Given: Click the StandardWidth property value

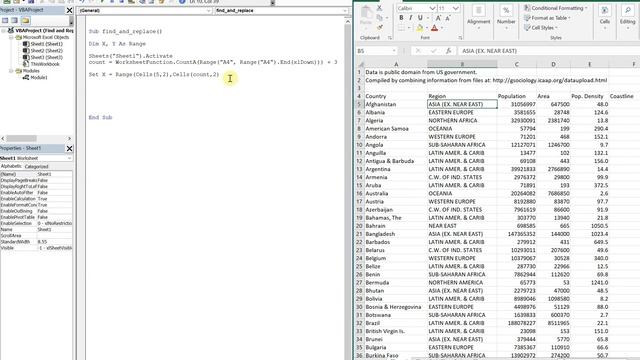Looking at the screenshot, I should coord(55,242).
